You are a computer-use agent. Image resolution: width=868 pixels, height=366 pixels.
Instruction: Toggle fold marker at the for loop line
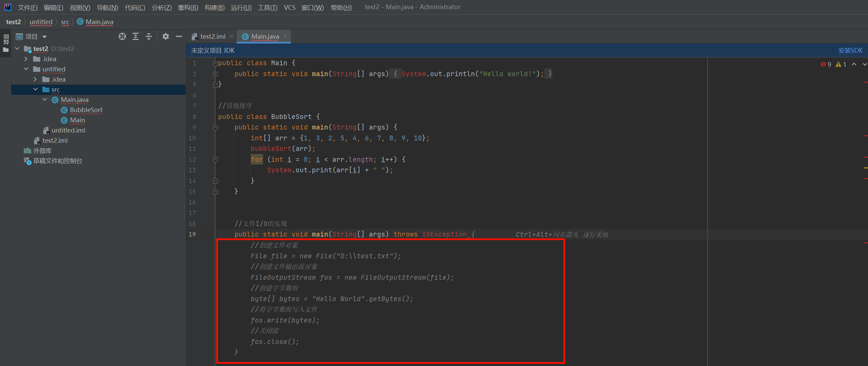tap(215, 159)
